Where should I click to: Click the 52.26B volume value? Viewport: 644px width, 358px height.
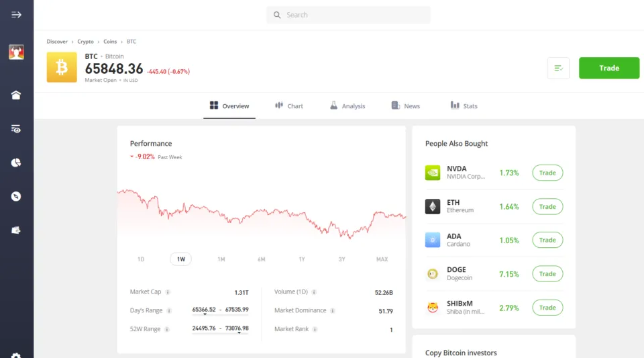[384, 293]
